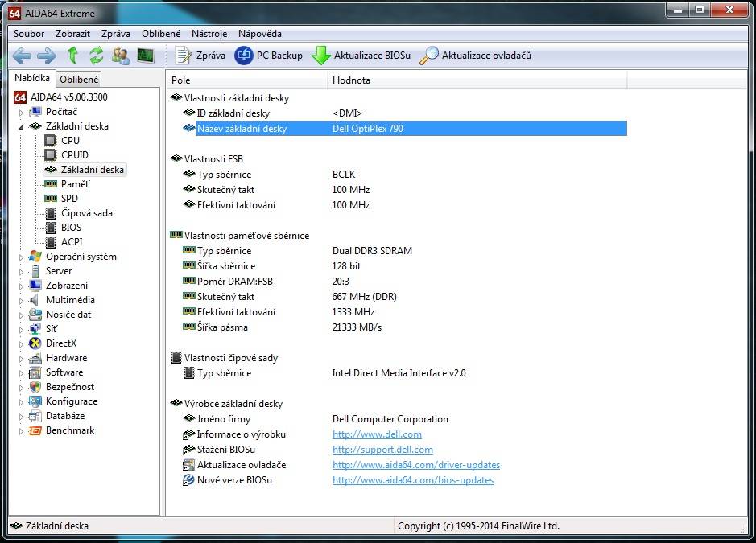This screenshot has height=543, width=756.
Task: Select the Jméno firmy row
Action: [405, 419]
